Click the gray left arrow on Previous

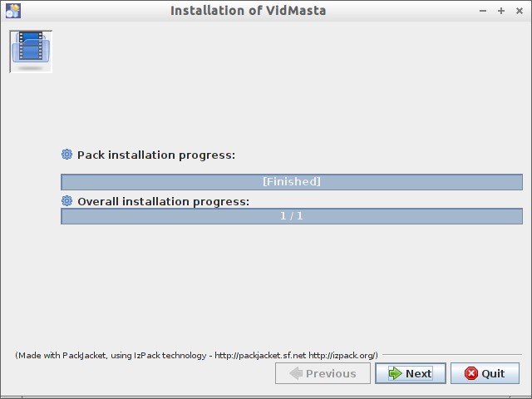pos(295,373)
